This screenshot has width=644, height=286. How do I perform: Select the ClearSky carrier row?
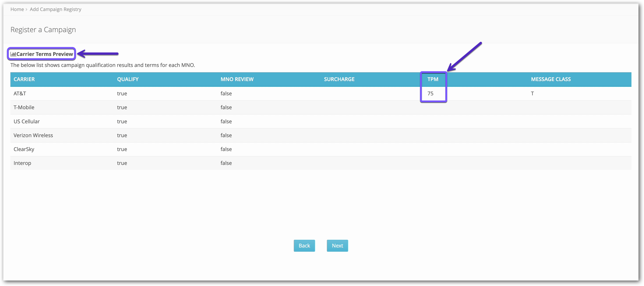(x=24, y=149)
